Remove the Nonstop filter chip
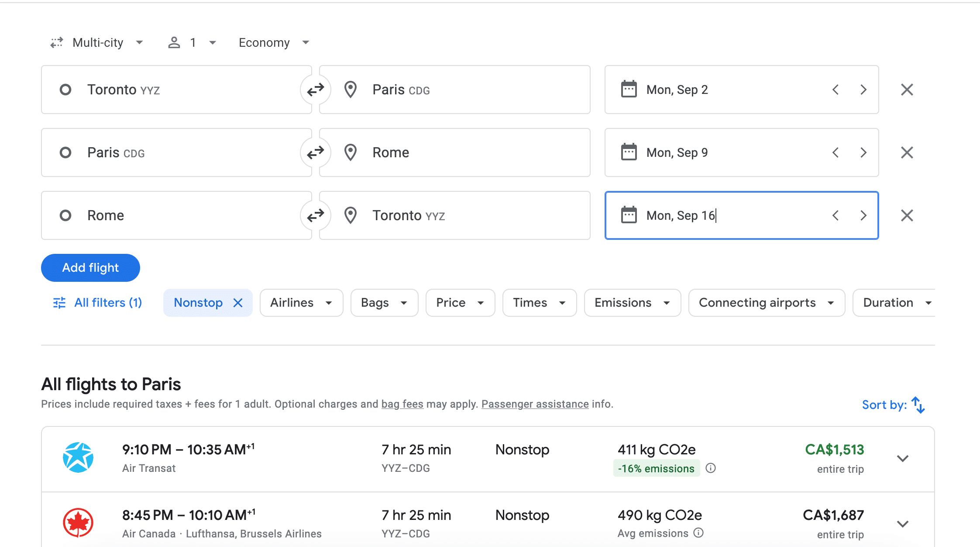The image size is (980, 547). (x=238, y=303)
